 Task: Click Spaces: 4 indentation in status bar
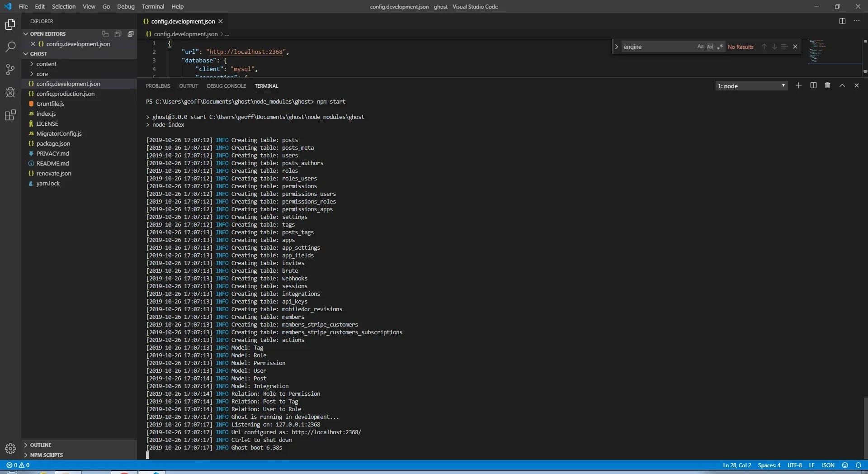point(769,465)
